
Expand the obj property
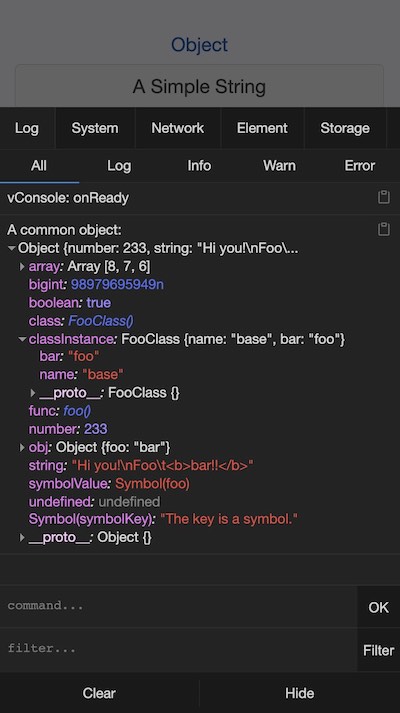click(22, 447)
